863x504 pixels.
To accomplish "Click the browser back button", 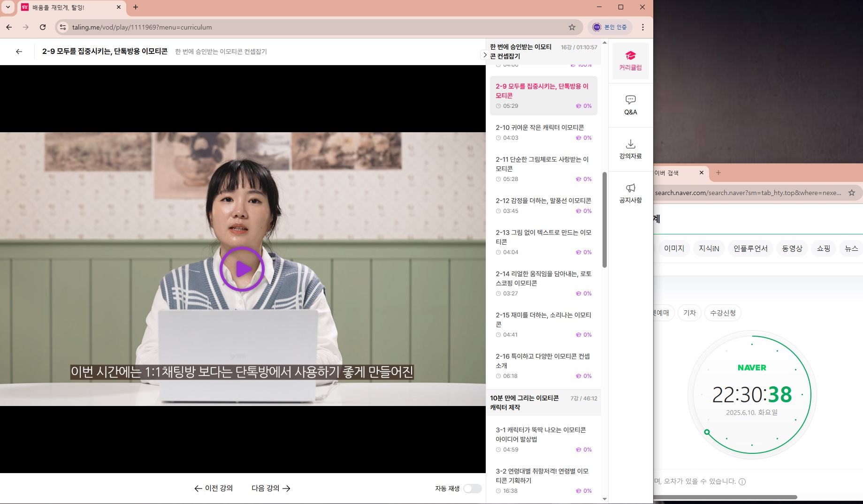I will point(9,27).
